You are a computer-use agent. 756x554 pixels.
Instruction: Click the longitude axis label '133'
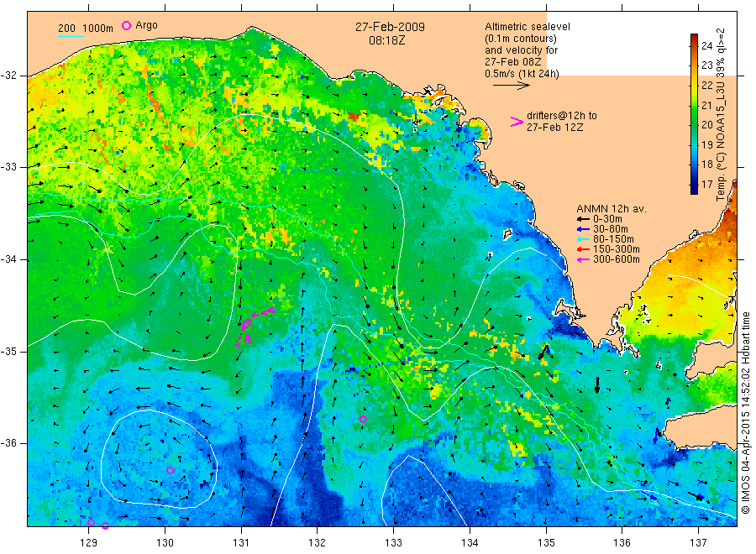click(x=393, y=543)
